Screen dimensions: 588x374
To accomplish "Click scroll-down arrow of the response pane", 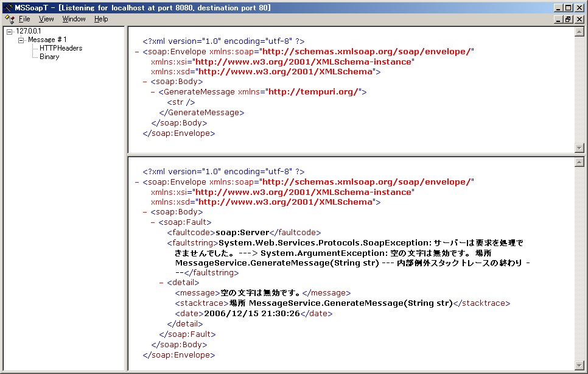I will click(x=579, y=365).
